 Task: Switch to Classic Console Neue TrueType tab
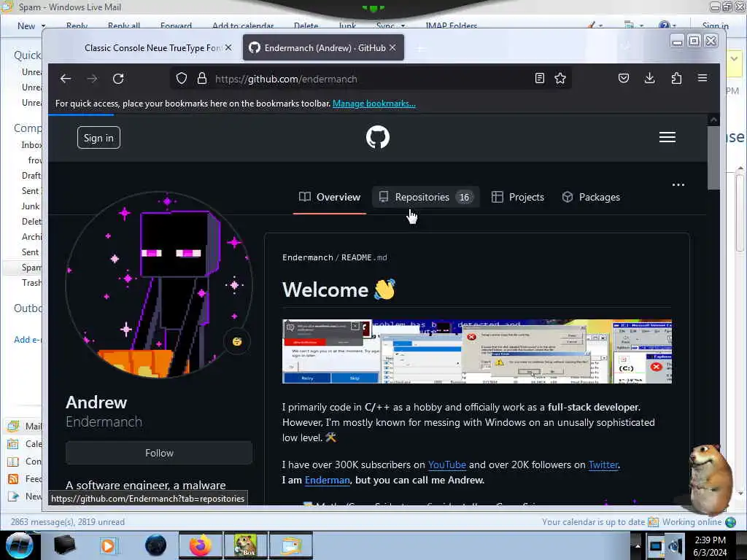[x=152, y=47]
